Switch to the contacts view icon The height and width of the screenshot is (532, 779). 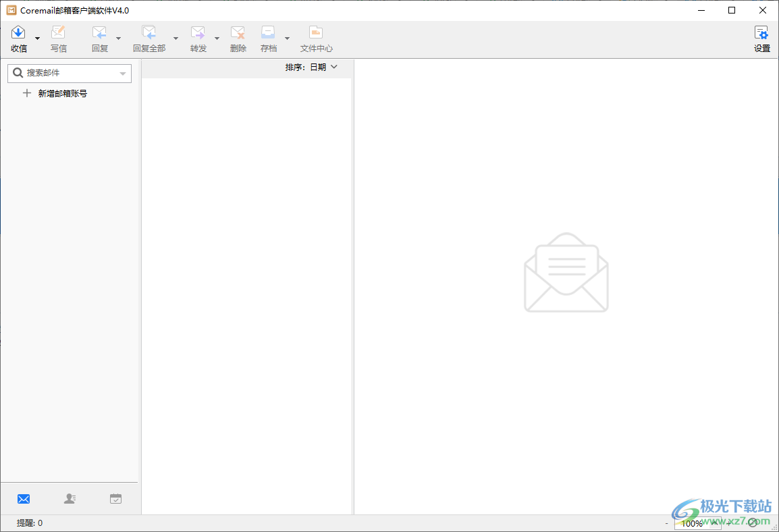[70, 499]
